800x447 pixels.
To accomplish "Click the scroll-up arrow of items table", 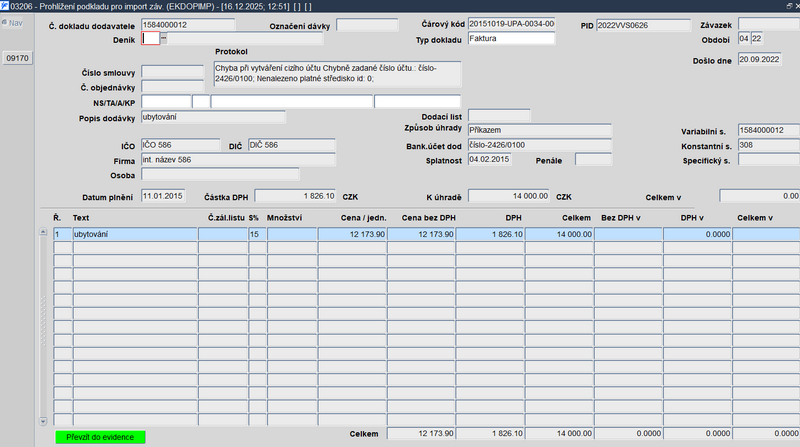I will click(x=43, y=232).
